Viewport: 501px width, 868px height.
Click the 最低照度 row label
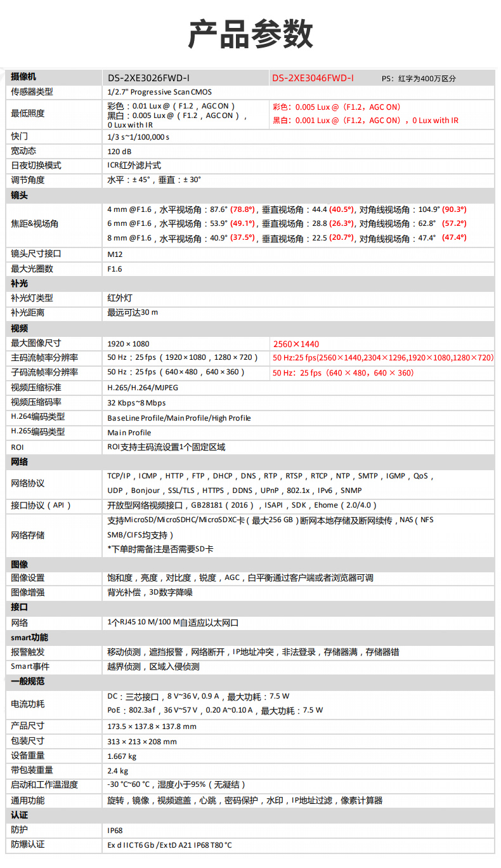28,114
